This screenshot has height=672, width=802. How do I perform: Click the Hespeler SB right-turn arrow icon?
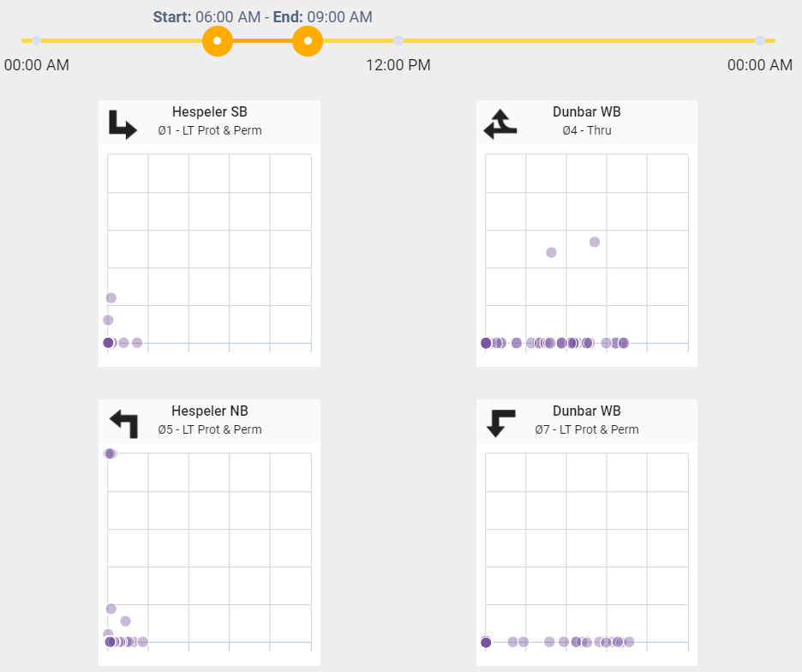pos(123,123)
